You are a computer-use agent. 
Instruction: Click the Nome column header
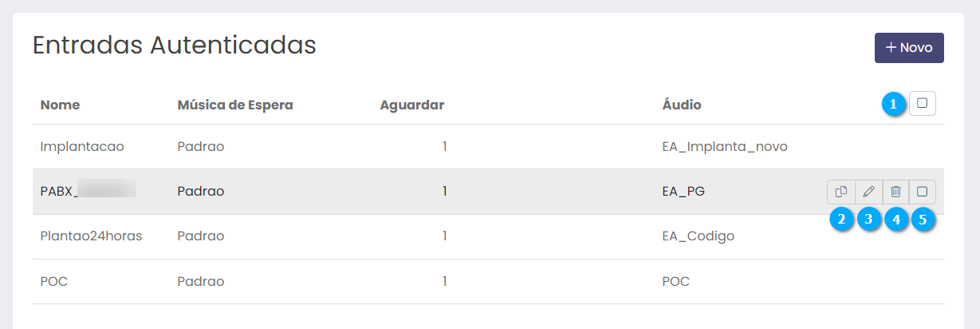coord(60,105)
